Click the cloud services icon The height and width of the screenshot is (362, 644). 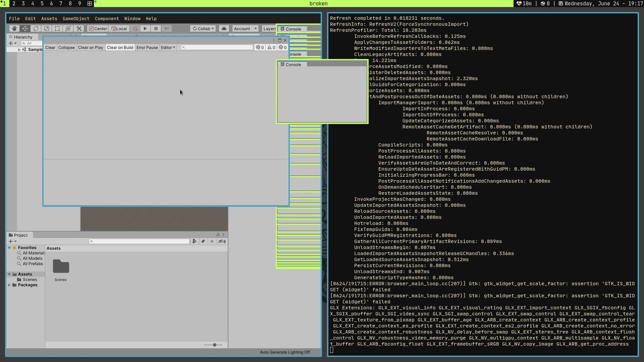(x=224, y=28)
